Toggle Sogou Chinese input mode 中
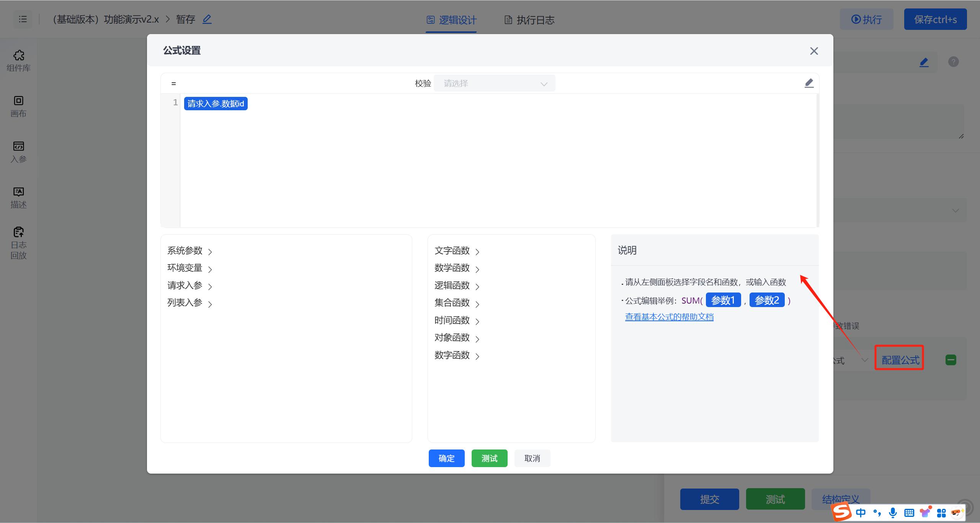980x523 pixels. tap(861, 512)
